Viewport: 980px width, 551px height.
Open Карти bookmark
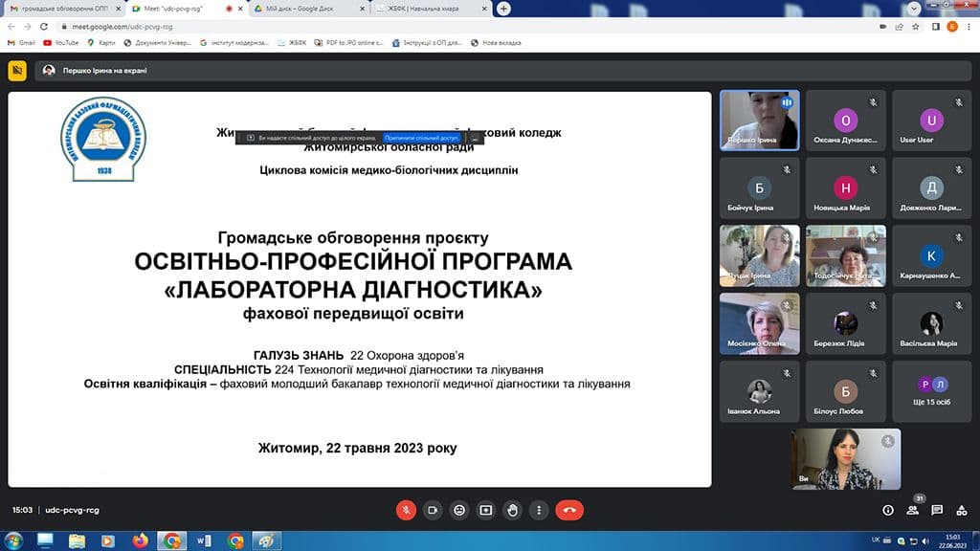tap(101, 43)
